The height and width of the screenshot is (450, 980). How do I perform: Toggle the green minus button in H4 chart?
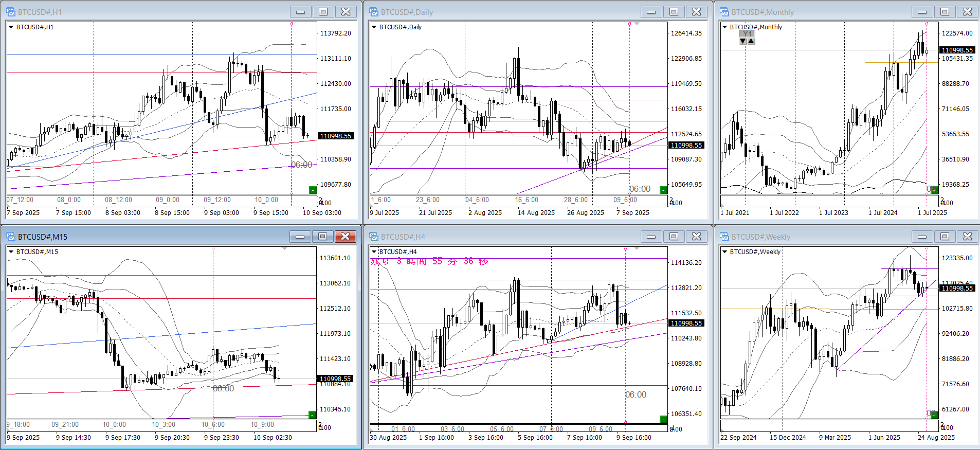click(663, 419)
